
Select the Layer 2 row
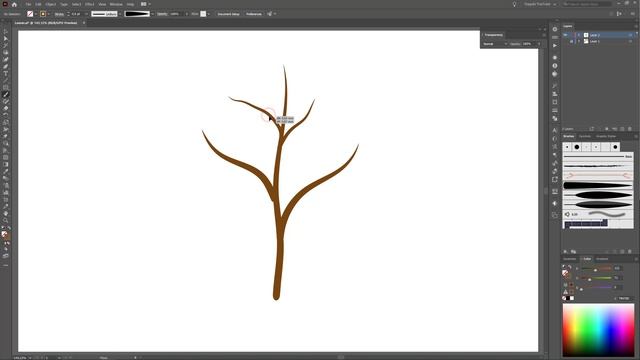click(x=599, y=35)
